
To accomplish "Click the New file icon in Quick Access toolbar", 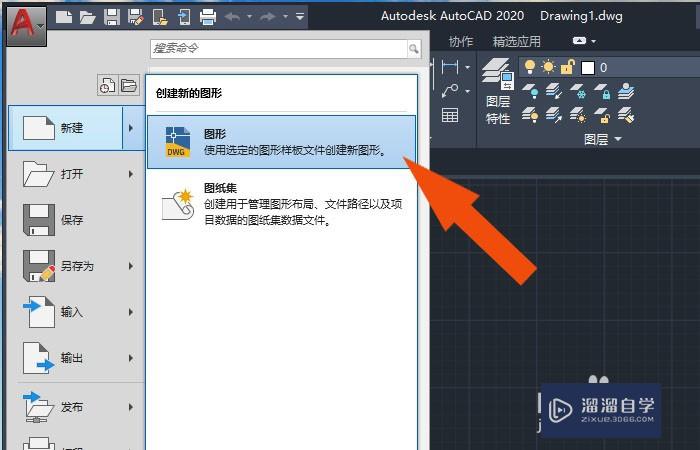I will 64,17.
